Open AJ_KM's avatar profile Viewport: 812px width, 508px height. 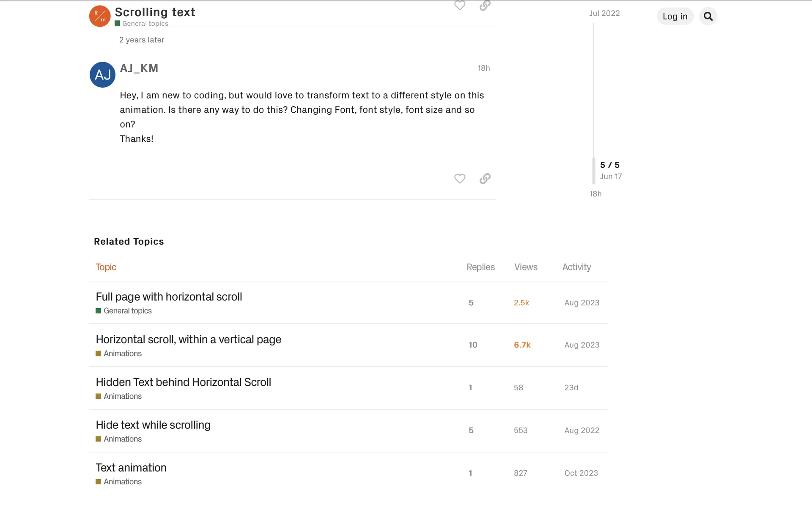[x=102, y=75]
